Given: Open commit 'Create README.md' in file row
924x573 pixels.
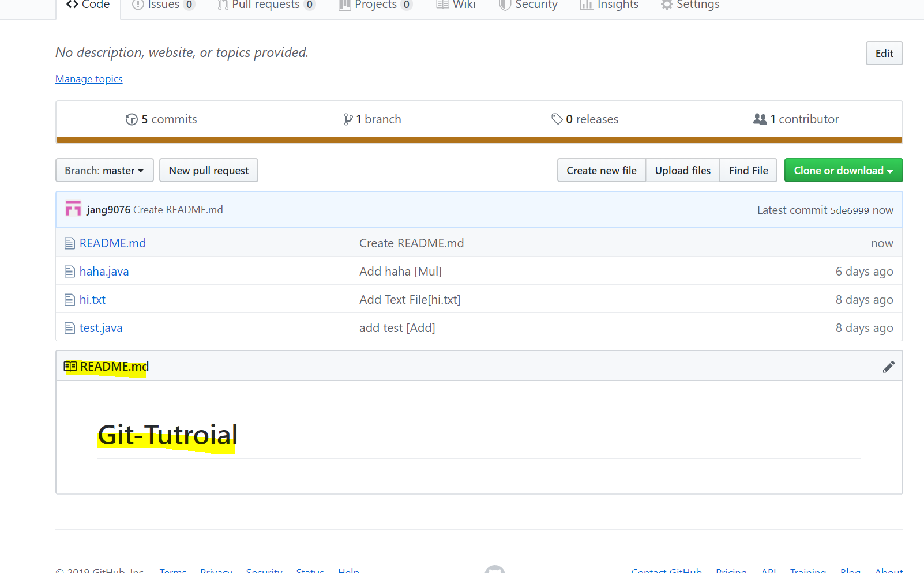Looking at the screenshot, I should pos(411,243).
